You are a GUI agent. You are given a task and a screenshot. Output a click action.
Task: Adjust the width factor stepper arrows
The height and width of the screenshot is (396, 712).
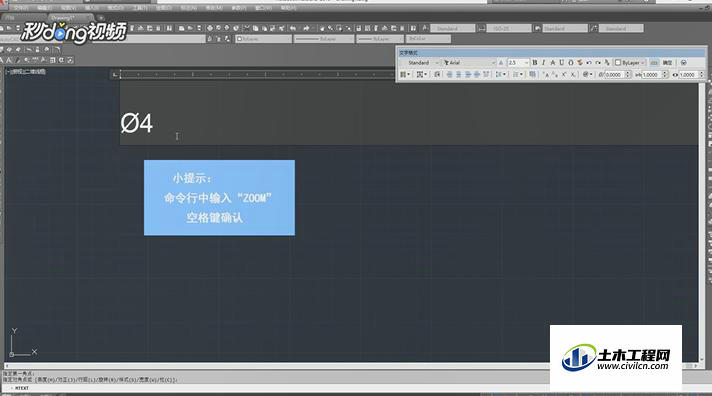702,74
